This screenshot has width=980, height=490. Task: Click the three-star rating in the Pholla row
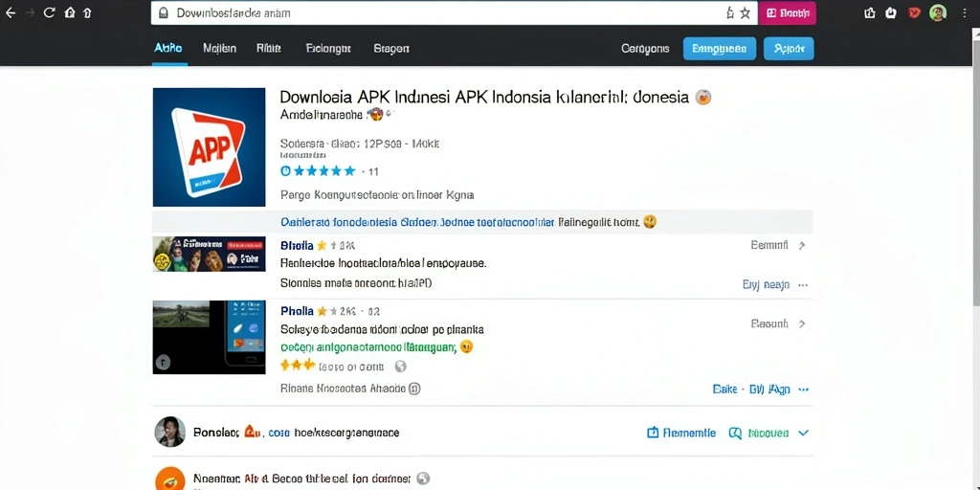[x=298, y=366]
